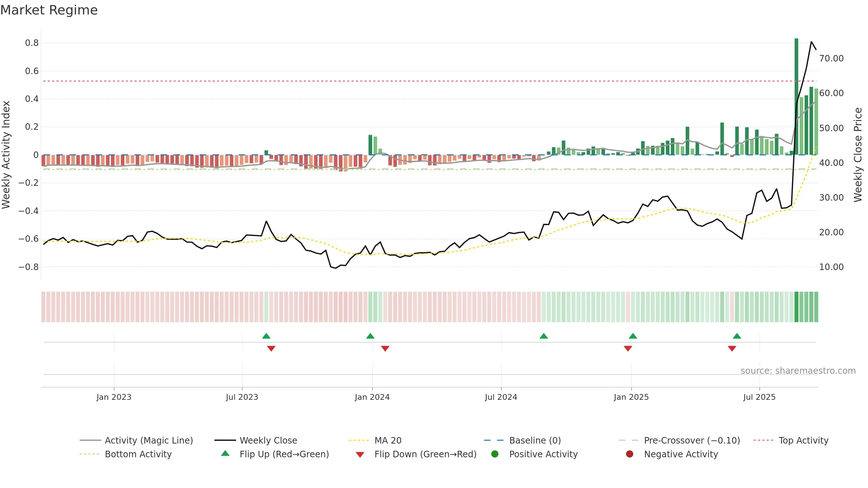Viewport: 868px width, 488px height.
Task: Click the −0.8 activity axis label
Action: [x=29, y=267]
